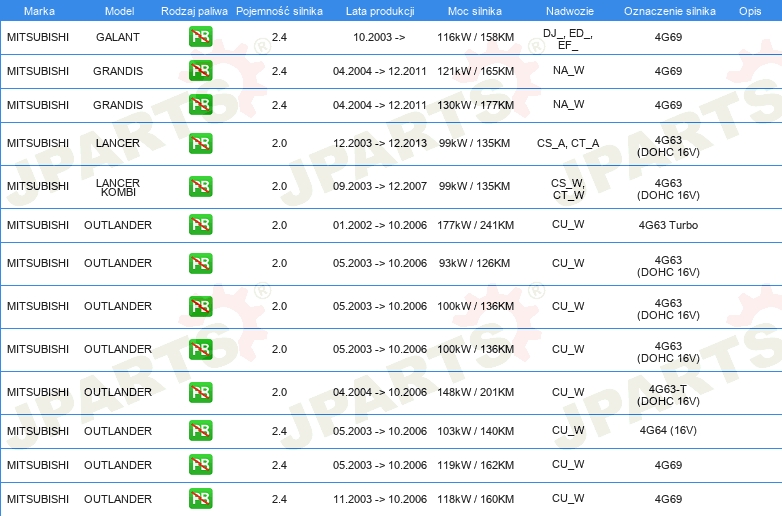Click the Oznaczenie silnika column header

[669, 11]
